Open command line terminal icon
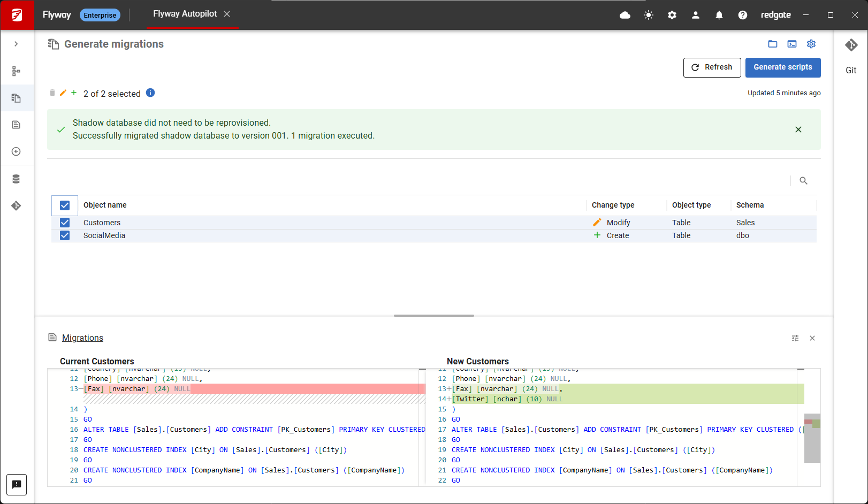Viewport: 868px width, 504px height. [792, 44]
